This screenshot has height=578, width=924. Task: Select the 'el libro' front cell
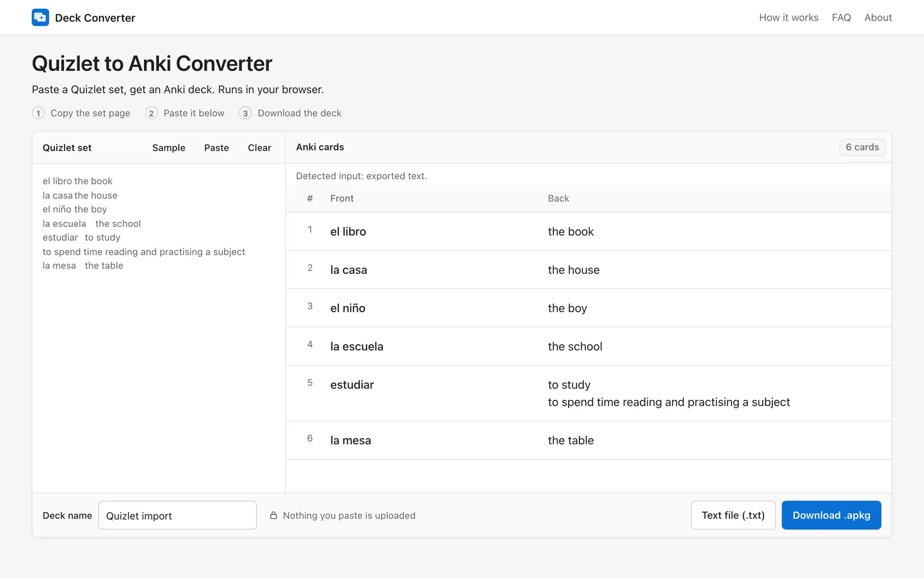[348, 232]
